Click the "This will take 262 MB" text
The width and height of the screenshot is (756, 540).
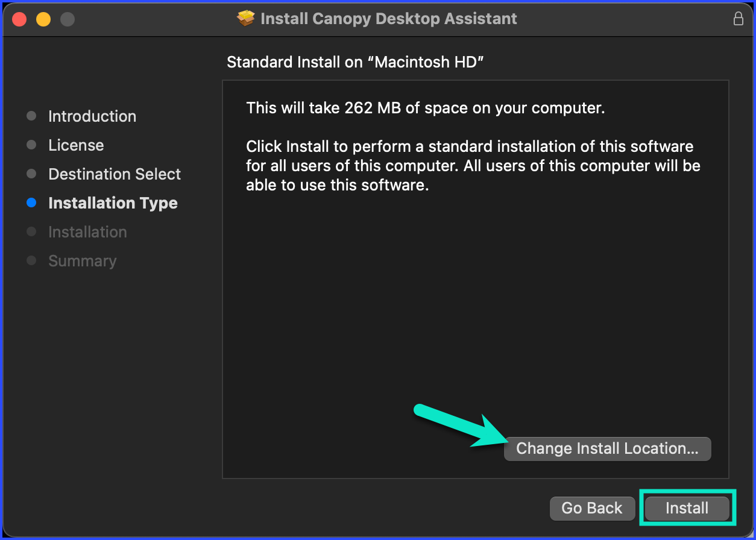426,108
